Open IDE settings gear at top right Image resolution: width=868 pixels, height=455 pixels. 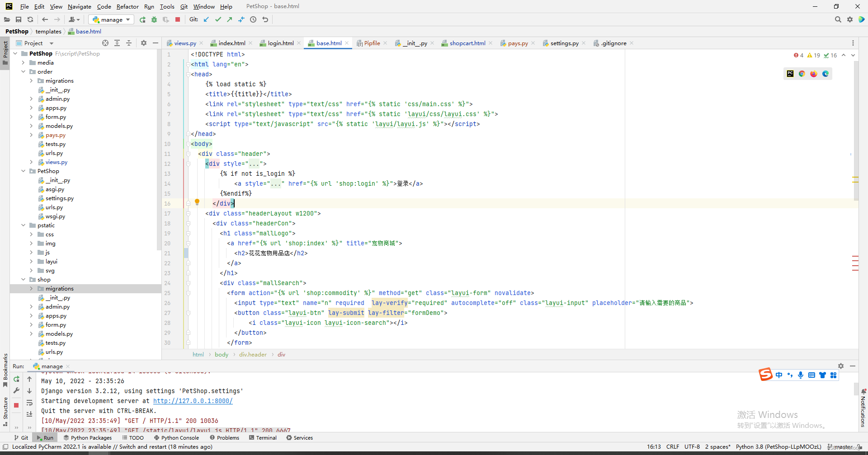point(850,19)
